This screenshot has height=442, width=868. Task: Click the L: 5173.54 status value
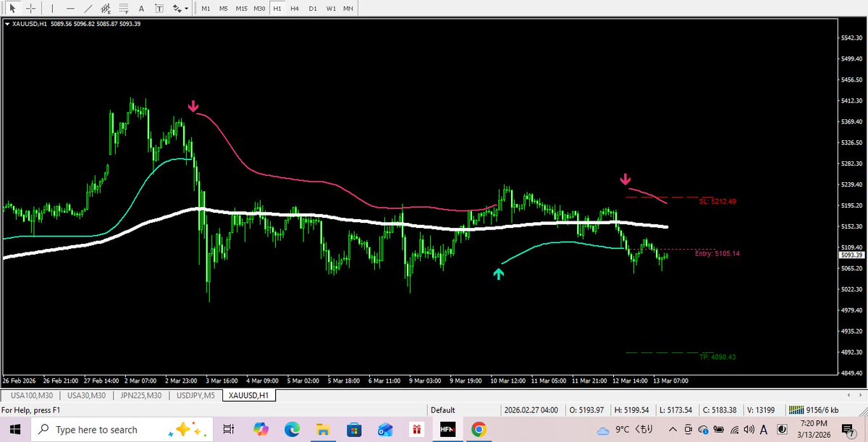(675, 410)
